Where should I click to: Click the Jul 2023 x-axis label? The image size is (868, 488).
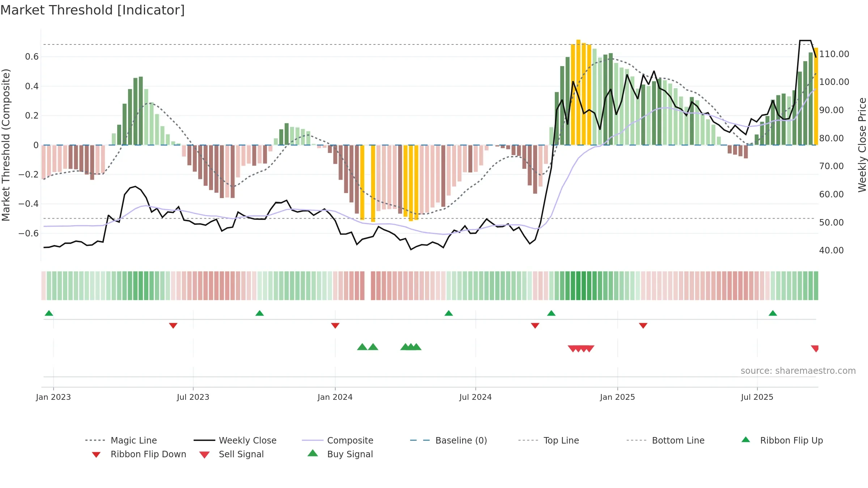tap(193, 397)
